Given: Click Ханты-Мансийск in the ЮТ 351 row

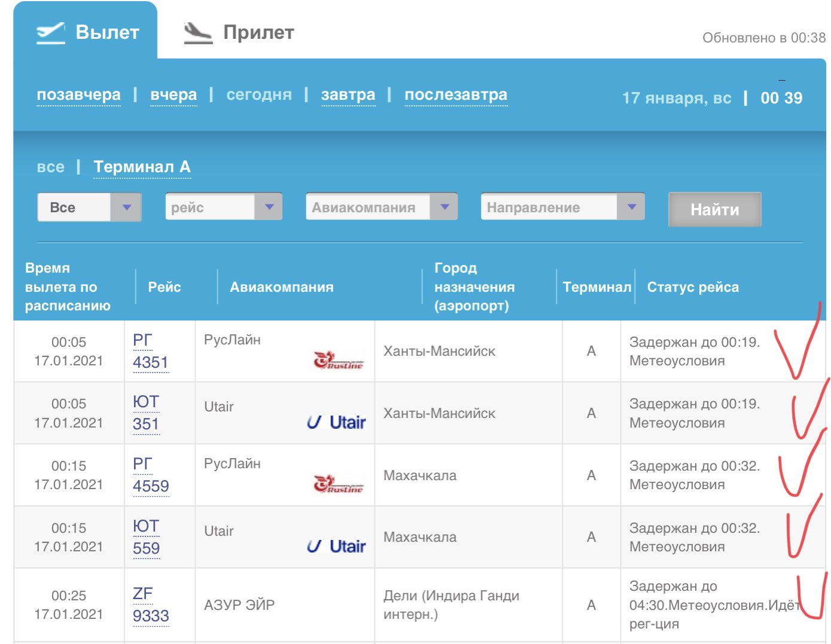Looking at the screenshot, I should 439,413.
